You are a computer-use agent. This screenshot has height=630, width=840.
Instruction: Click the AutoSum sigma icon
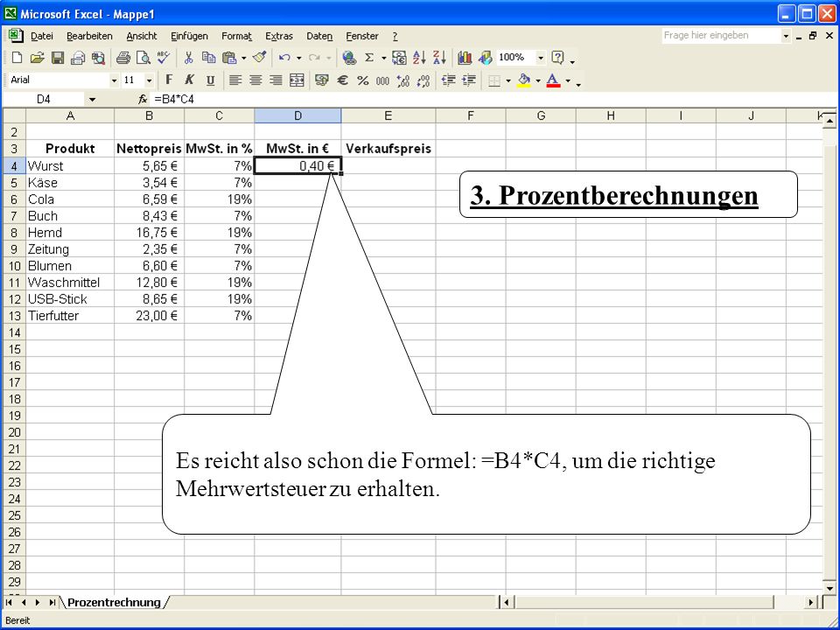pyautogui.click(x=369, y=58)
